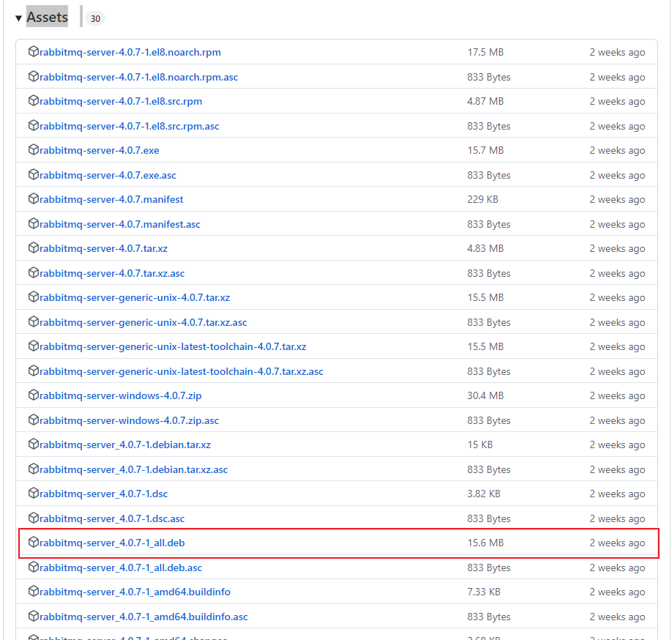
Task: Open rabbitmq-server-windows-4.0.7.zip.asc link
Action: coord(130,420)
